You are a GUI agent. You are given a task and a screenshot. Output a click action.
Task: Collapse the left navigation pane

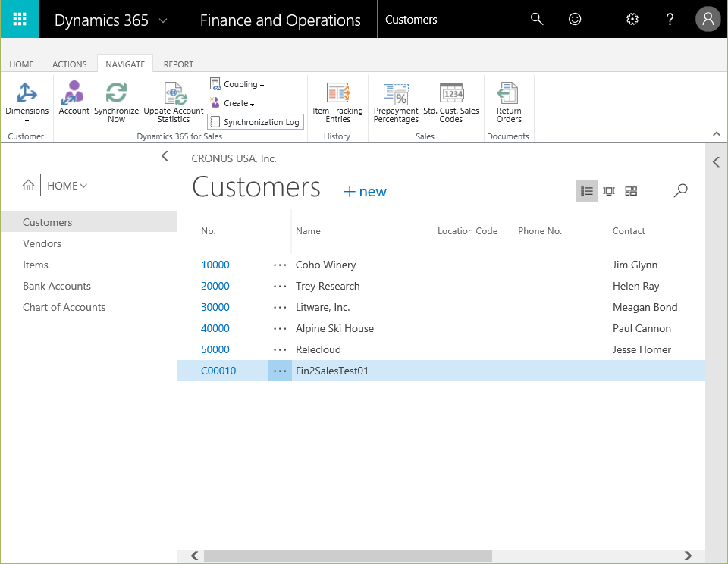165,156
